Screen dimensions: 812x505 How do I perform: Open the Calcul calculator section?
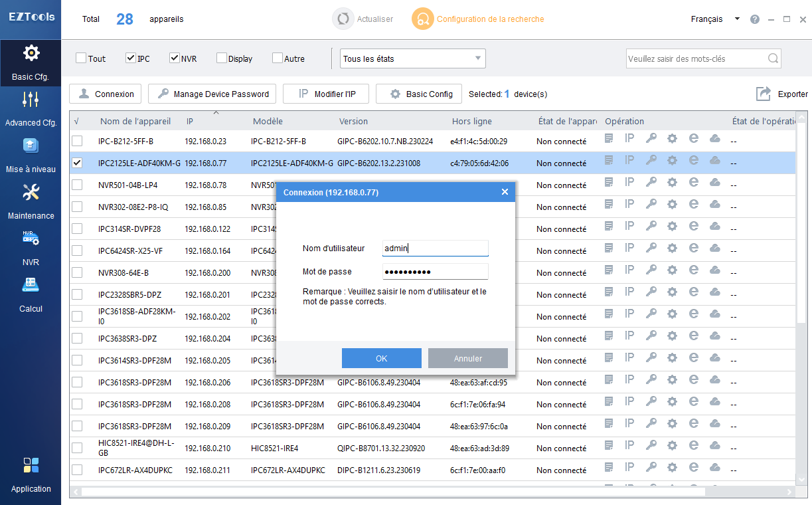pyautogui.click(x=31, y=286)
